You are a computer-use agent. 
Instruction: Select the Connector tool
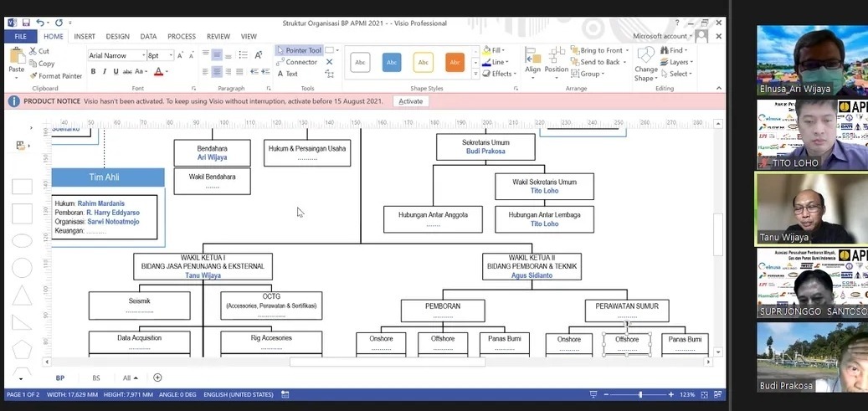297,62
